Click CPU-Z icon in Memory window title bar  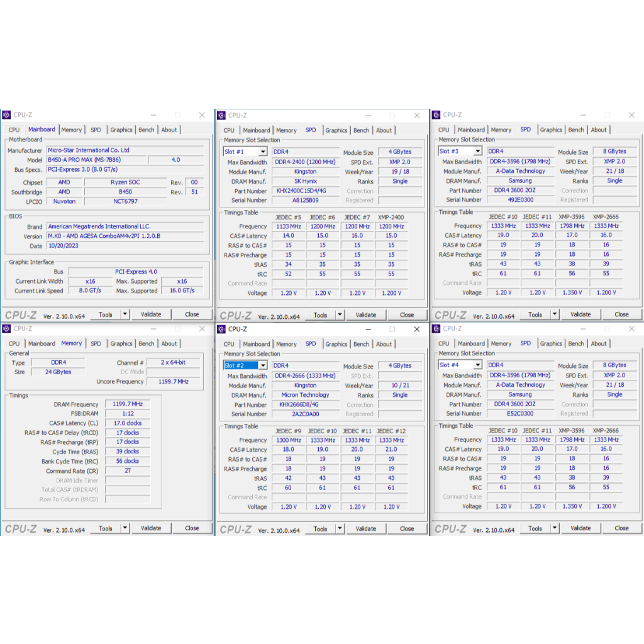point(6,329)
